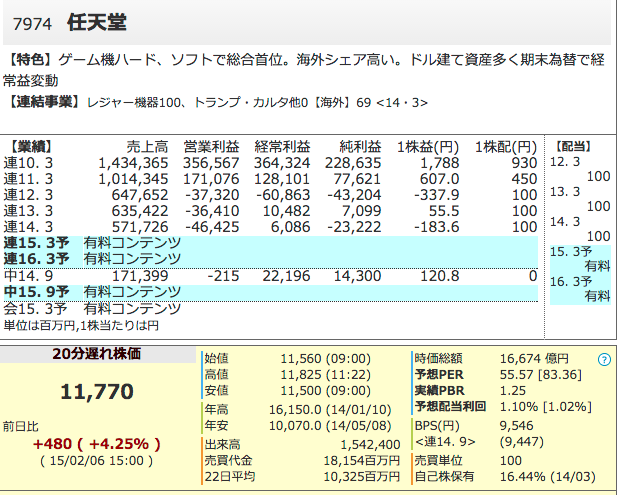Click the 純利益 column header

tap(360, 147)
